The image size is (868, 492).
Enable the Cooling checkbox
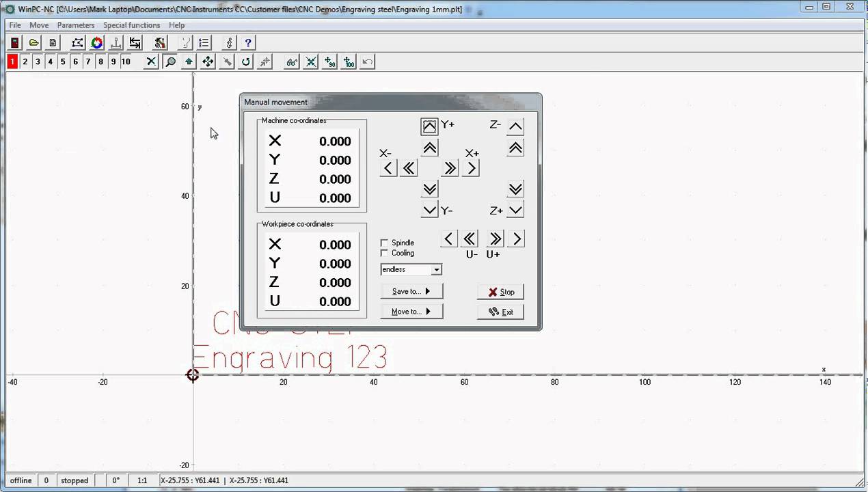[384, 253]
